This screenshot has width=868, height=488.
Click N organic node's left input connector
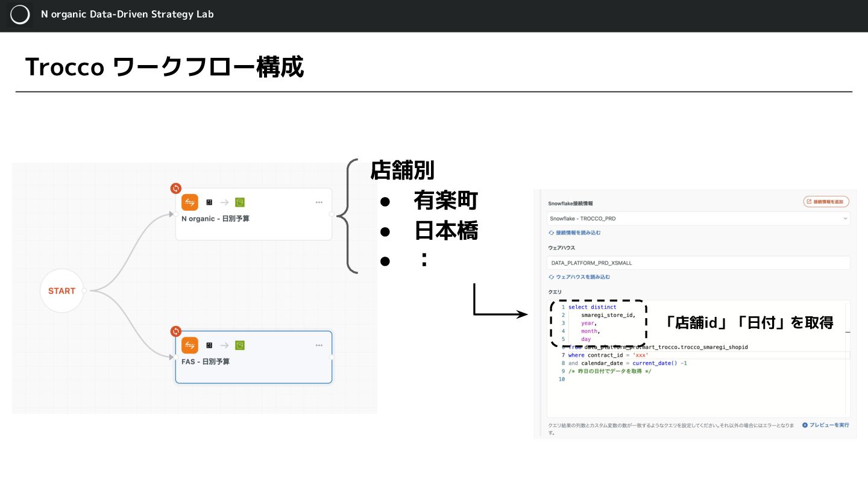pyautogui.click(x=175, y=214)
